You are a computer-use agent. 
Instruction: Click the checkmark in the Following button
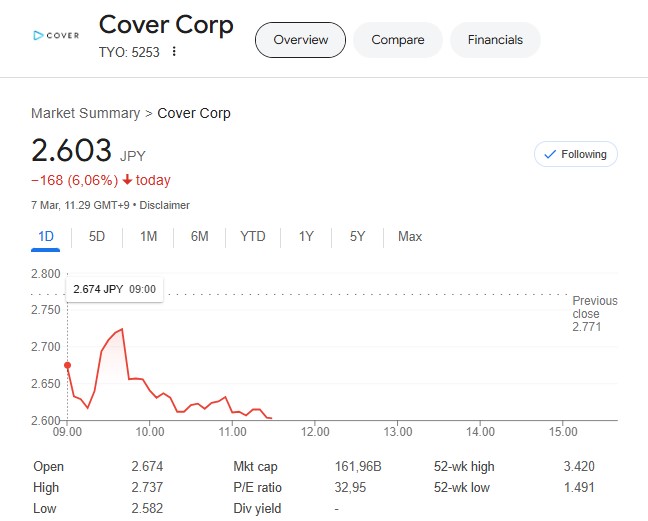point(550,155)
